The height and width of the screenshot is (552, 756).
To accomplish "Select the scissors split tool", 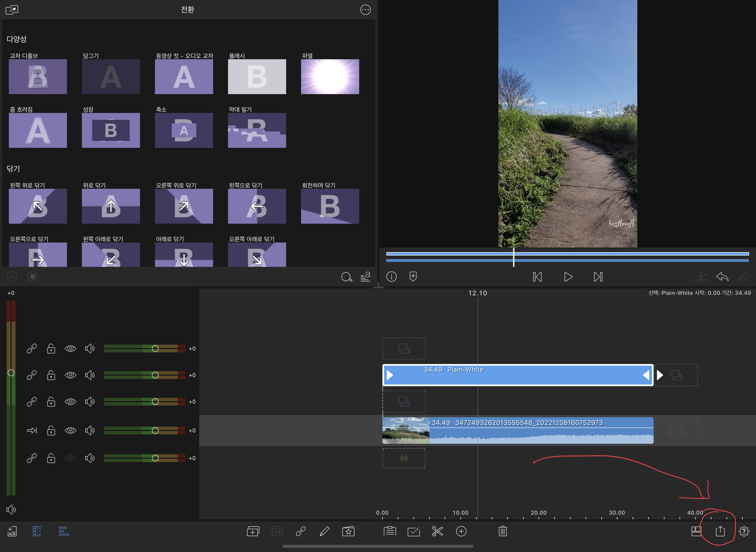I will pyautogui.click(x=437, y=531).
